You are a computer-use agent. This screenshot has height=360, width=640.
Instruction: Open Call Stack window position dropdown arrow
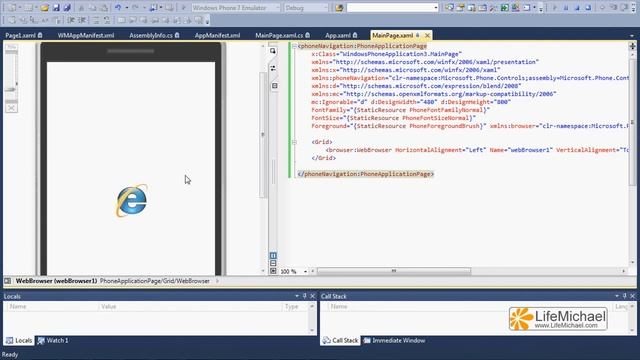coord(617,296)
